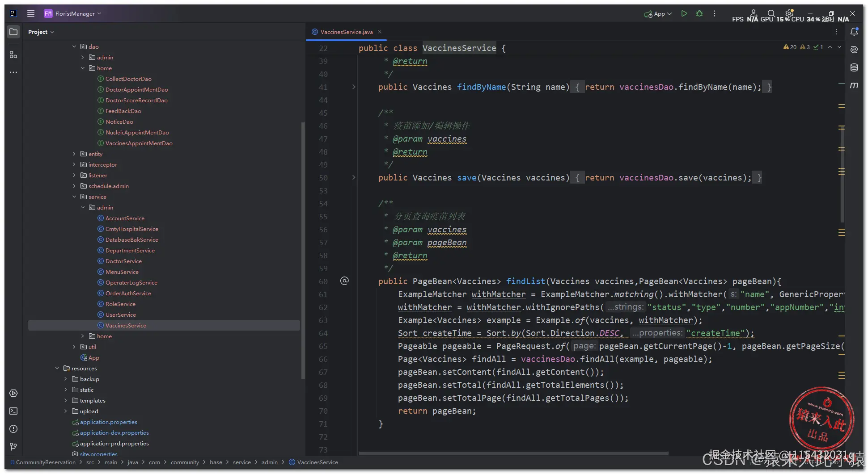Debug the App configuration

[699, 13]
